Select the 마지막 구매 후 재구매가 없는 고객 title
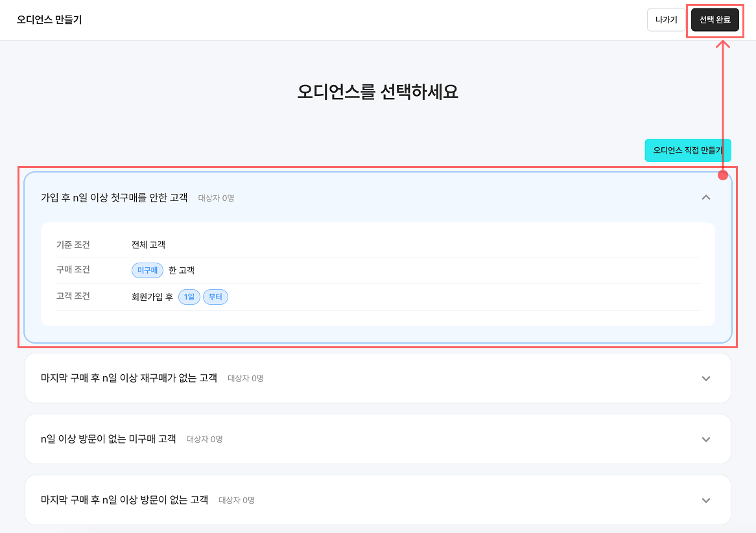This screenshot has height=533, width=756. (128, 378)
